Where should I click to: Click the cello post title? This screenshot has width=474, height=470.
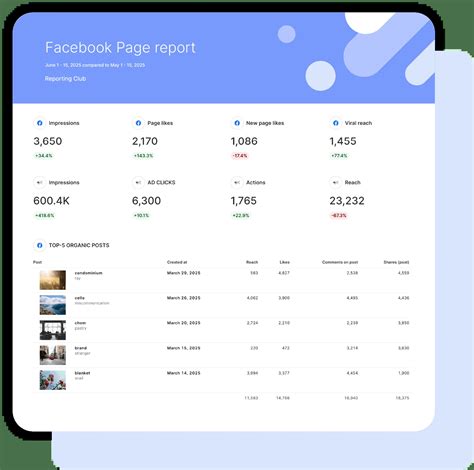[80, 298]
